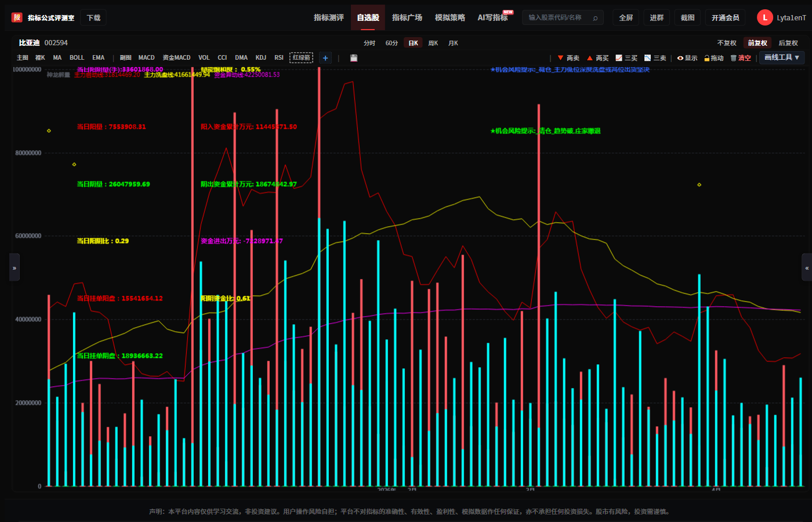The width and height of the screenshot is (812, 522).
Task: Click the green 清仓_趋势破 risk alert text
Action: pyautogui.click(x=545, y=131)
